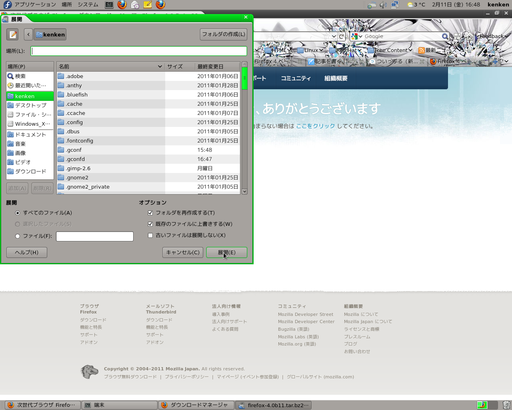Open the recently used item in the places sidebar

pos(30,86)
